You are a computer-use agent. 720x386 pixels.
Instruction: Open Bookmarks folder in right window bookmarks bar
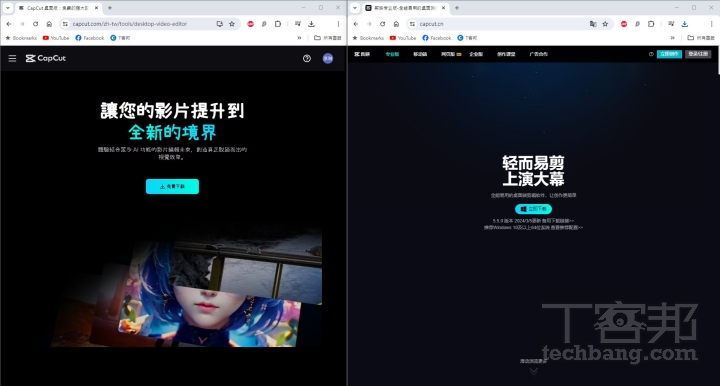click(368, 38)
